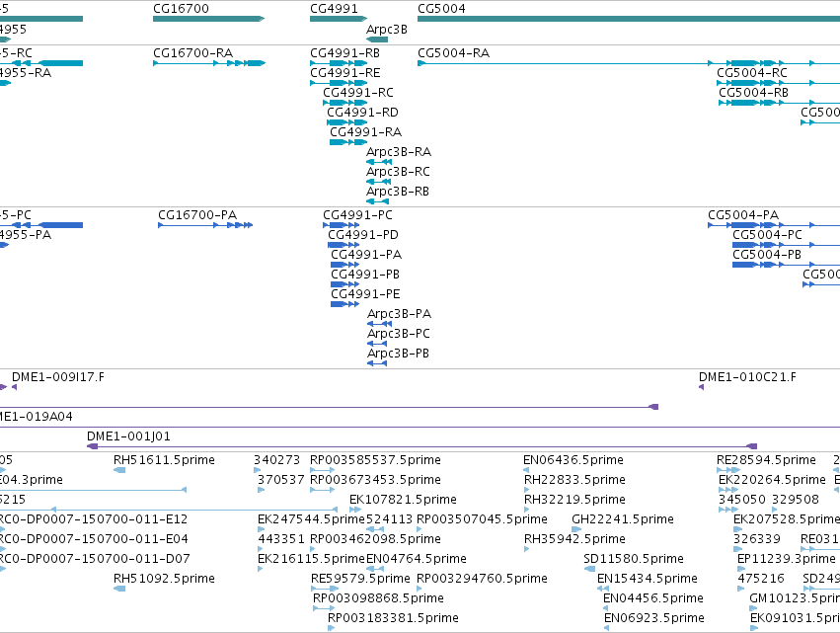Open EST RH51611.5prime

click(119, 470)
